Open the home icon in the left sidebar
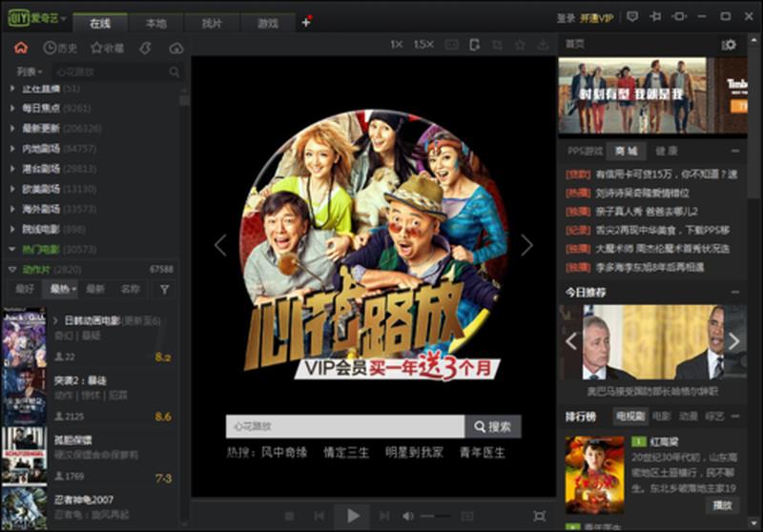Screen dimensions: 763x532 click(x=21, y=48)
